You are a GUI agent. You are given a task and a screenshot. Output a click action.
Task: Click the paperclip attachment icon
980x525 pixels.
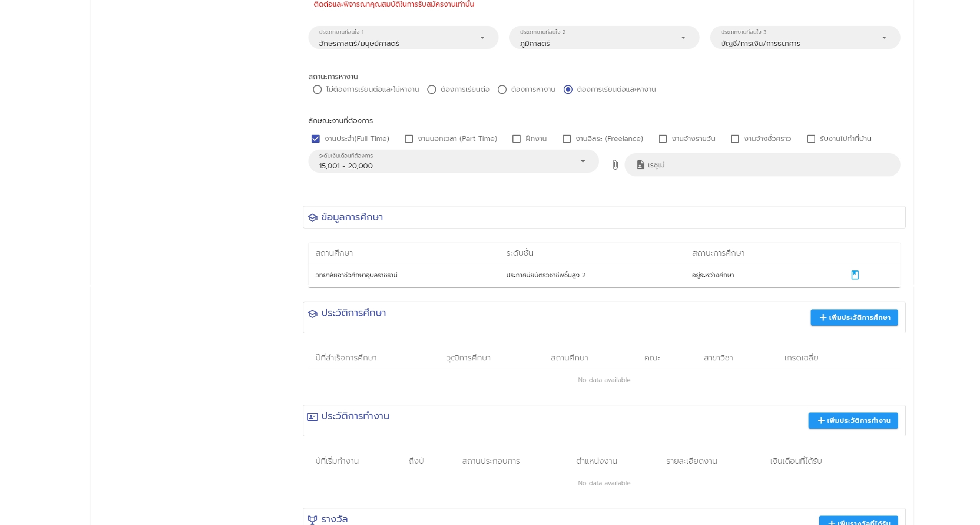[615, 165]
